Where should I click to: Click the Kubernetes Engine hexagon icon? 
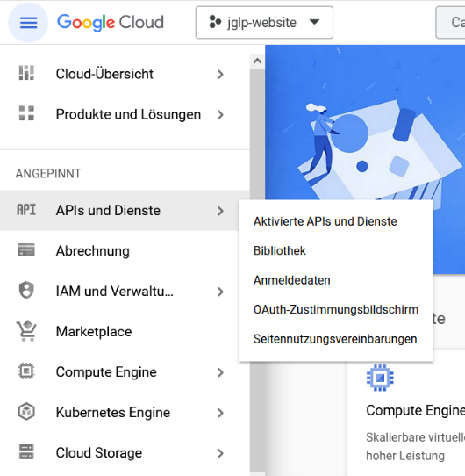[26, 412]
